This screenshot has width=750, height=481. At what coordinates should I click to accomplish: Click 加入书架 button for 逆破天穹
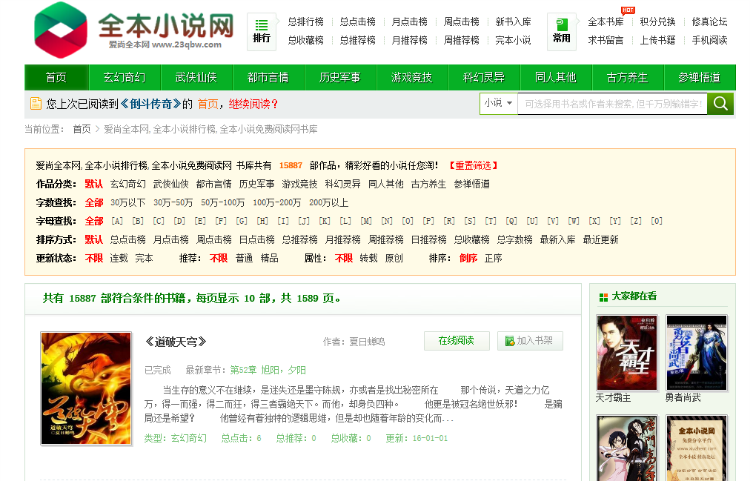pyautogui.click(x=530, y=341)
